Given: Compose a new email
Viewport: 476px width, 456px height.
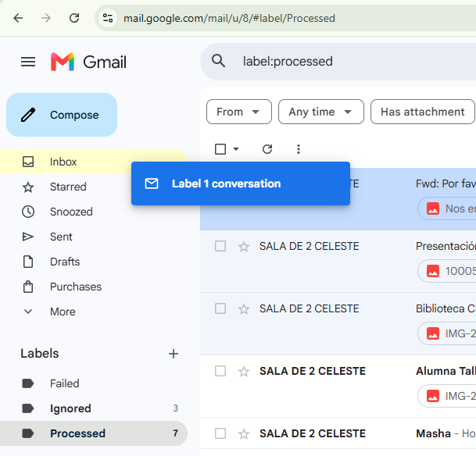Looking at the screenshot, I should (x=62, y=115).
